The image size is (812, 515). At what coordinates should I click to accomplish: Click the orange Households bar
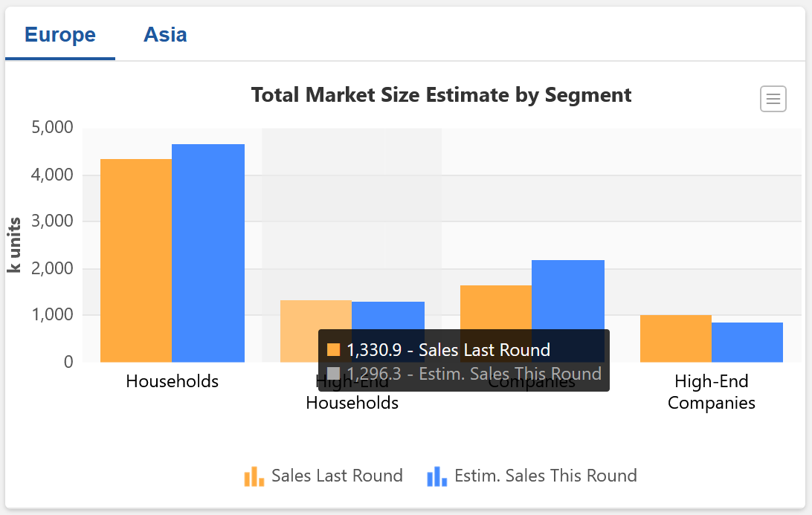coord(136,260)
